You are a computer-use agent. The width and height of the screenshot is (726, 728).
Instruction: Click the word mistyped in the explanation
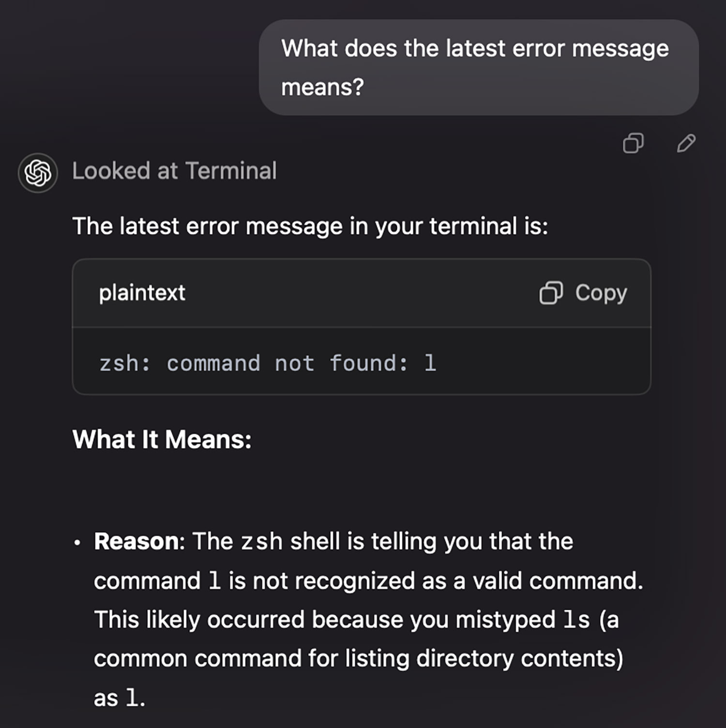pyautogui.click(x=506, y=620)
